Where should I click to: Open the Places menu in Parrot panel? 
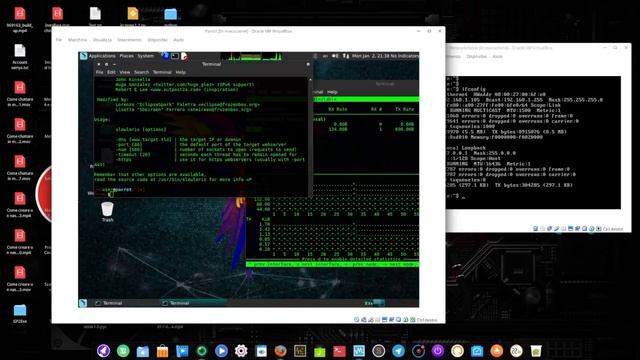127,56
